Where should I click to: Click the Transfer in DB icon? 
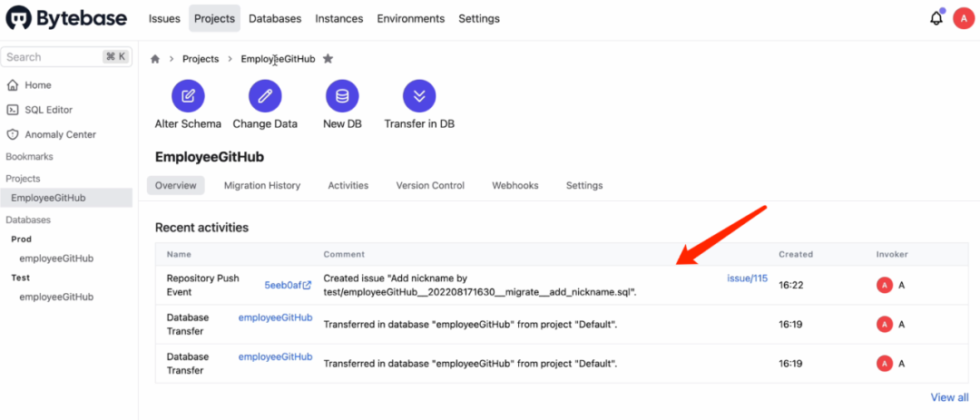point(419,95)
